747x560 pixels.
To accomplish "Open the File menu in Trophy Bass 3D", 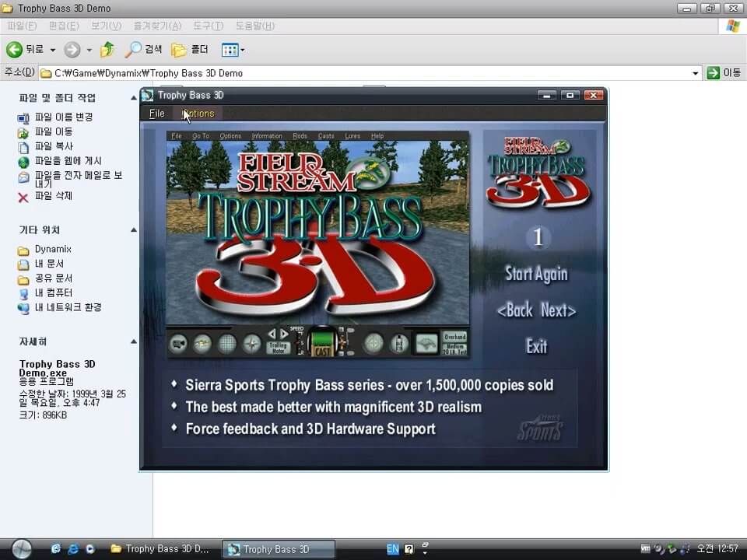I will point(156,114).
